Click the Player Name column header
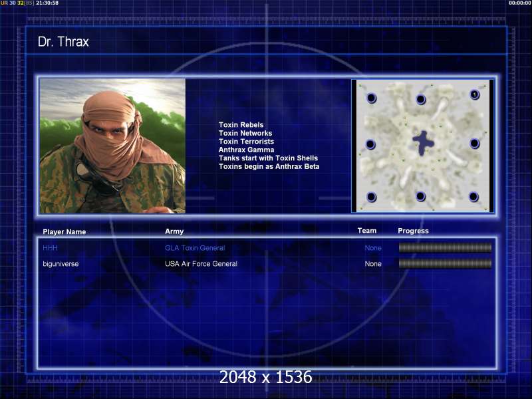 pos(64,231)
